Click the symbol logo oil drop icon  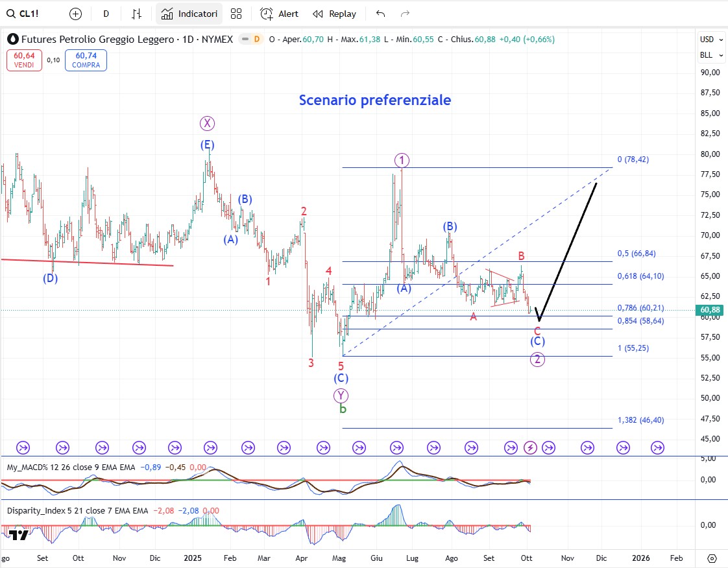(x=13, y=39)
